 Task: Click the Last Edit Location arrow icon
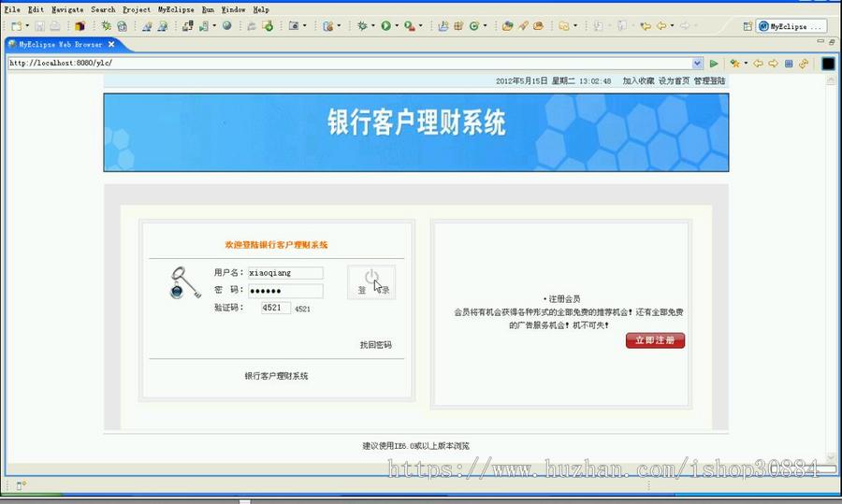[646, 26]
